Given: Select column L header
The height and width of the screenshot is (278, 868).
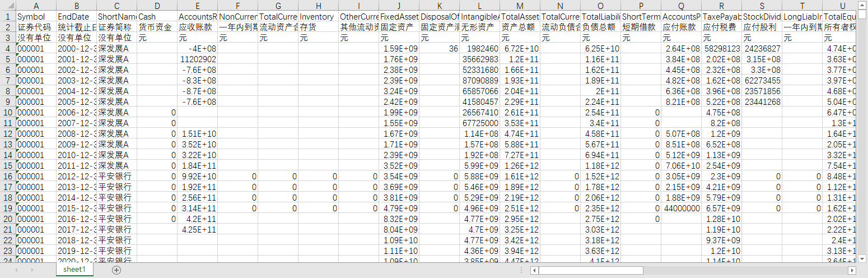Looking at the screenshot, I should pyautogui.click(x=479, y=6).
